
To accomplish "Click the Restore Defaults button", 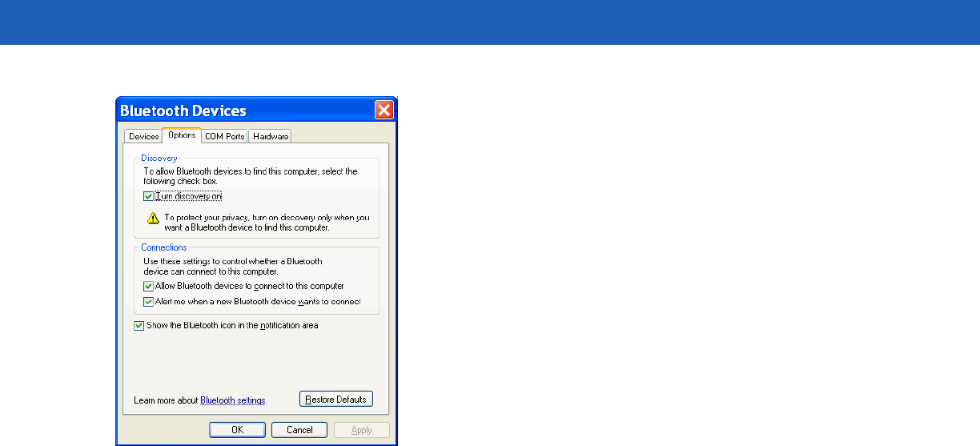I will point(336,399).
